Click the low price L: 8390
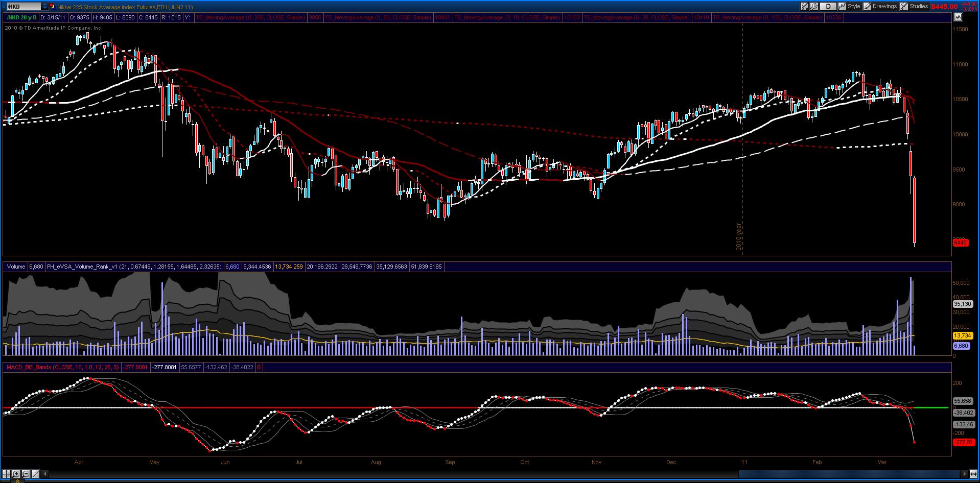This screenshot has width=980, height=483. (x=125, y=17)
